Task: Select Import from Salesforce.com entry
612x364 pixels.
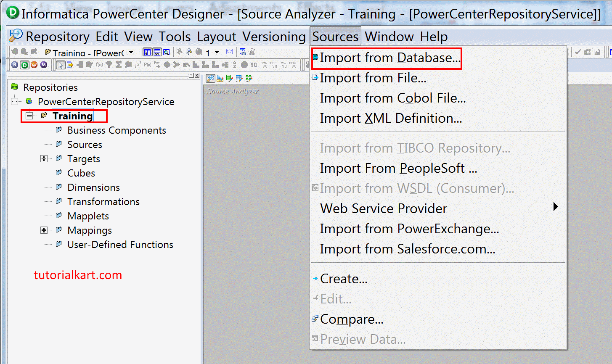Action: (x=438, y=249)
